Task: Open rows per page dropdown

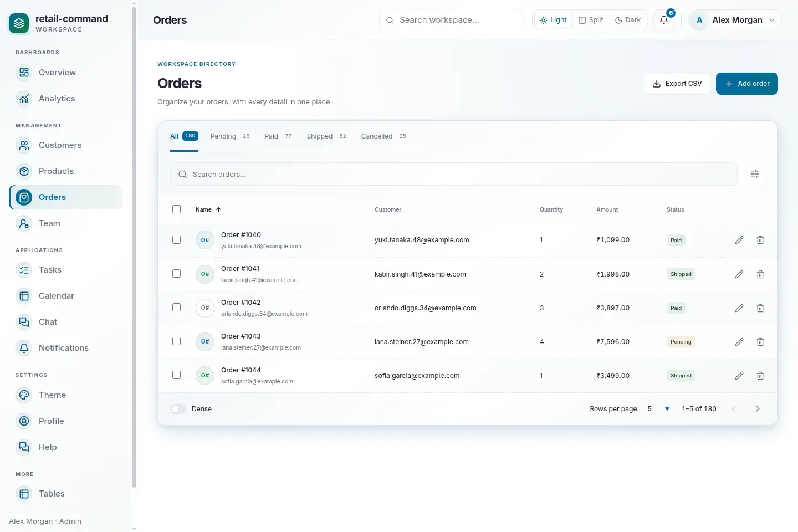Action: coord(658,409)
